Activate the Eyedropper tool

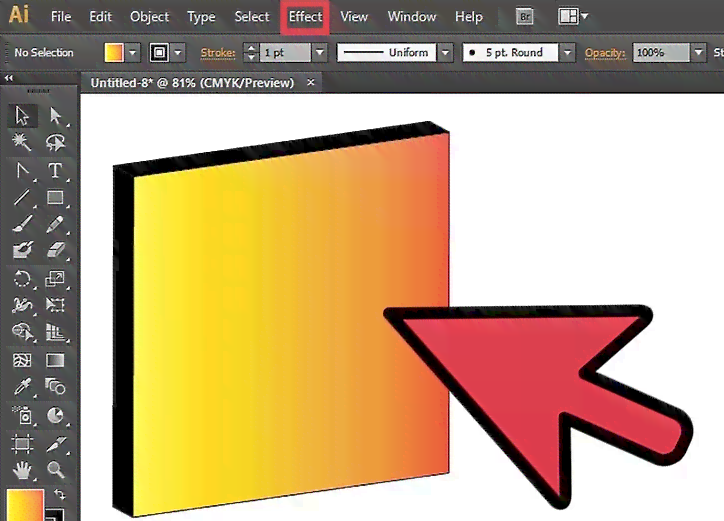[22, 387]
